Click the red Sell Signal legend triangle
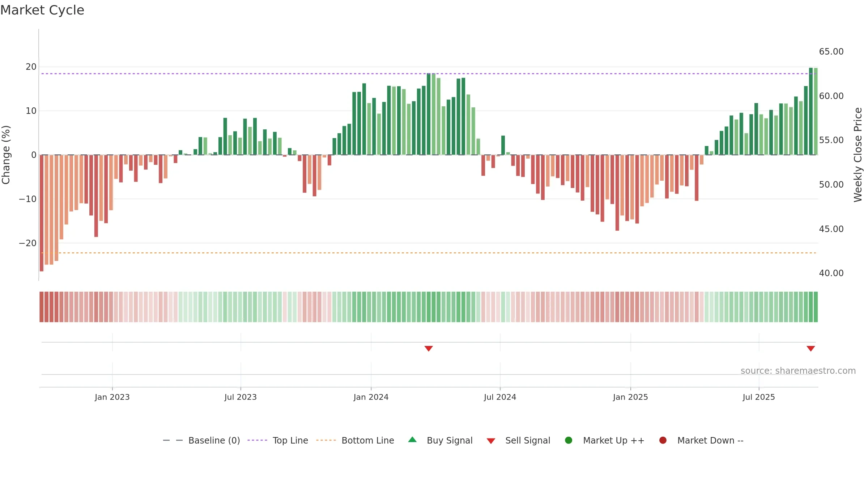This screenshot has width=868, height=488. (491, 441)
